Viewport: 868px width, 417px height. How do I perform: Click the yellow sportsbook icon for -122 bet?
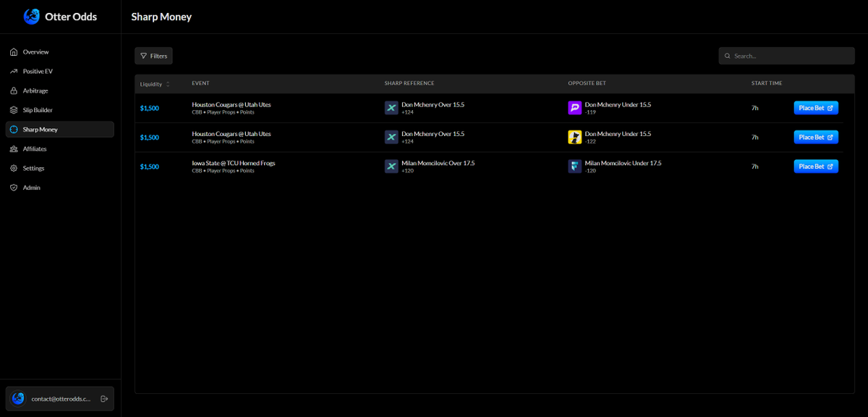click(575, 137)
